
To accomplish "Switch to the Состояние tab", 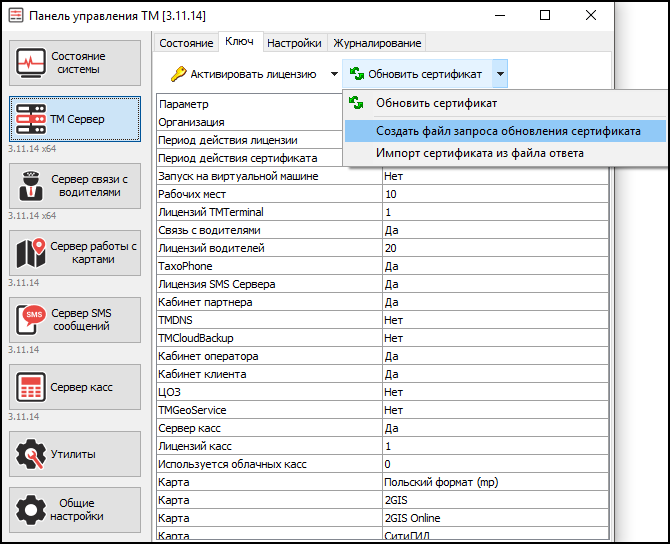I will pos(186,43).
